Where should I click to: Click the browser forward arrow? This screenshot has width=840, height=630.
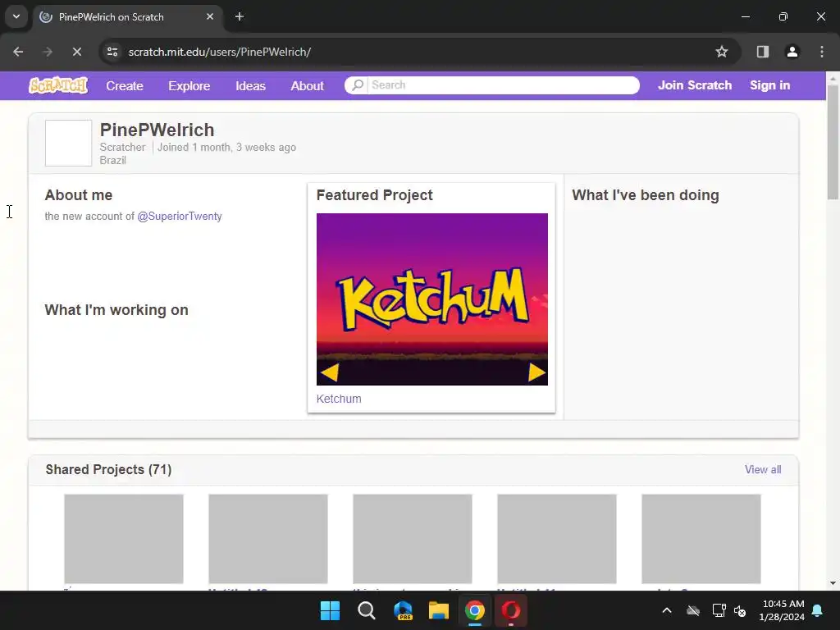click(x=48, y=52)
